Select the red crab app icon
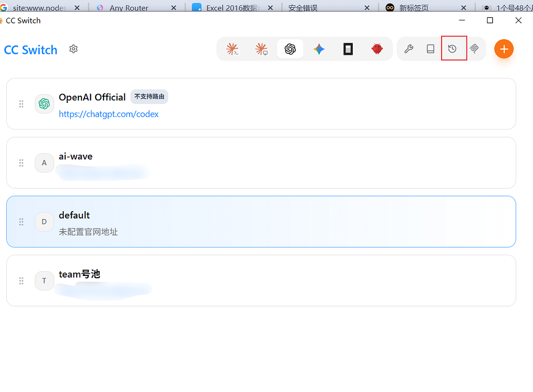This screenshot has width=533, height=392. pos(377,49)
